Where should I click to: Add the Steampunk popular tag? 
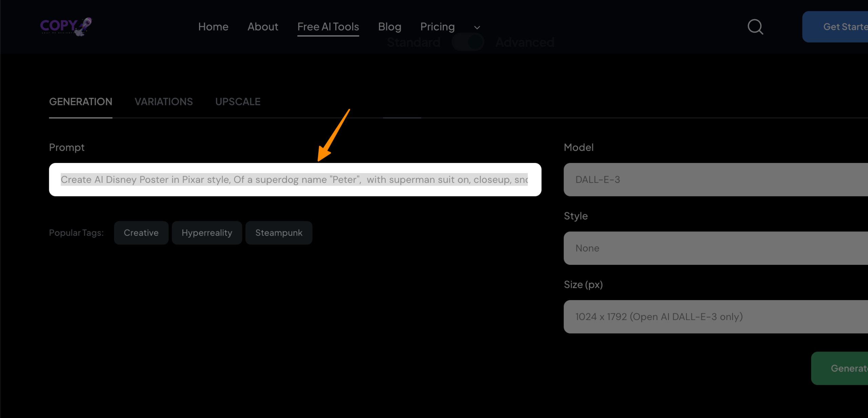[278, 233]
